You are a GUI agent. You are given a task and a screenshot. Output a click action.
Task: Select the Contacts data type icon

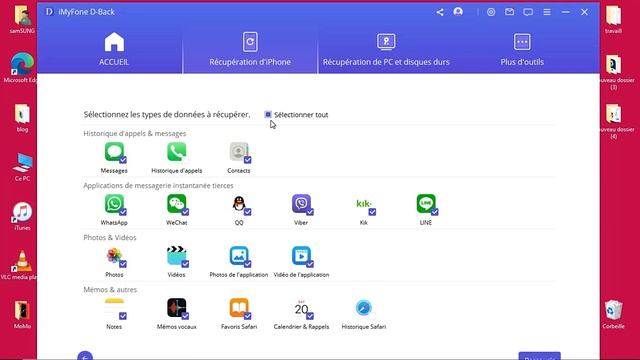239,152
